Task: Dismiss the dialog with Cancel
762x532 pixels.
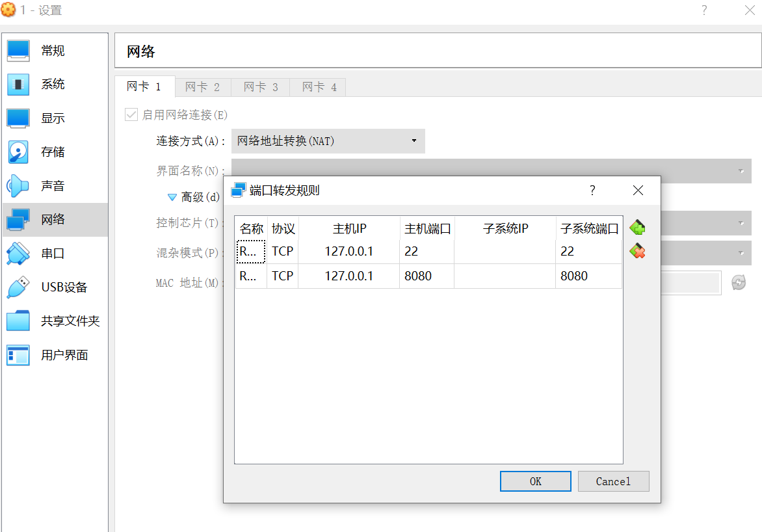Action: (x=612, y=481)
